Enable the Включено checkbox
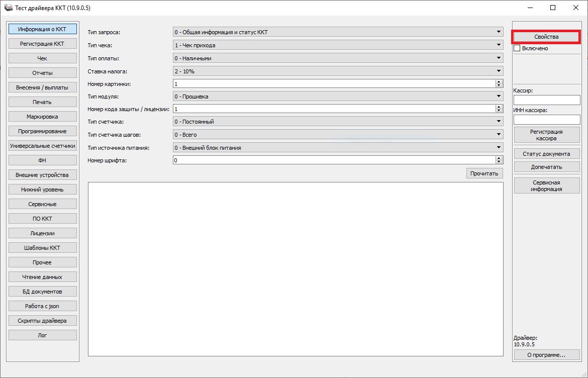 click(517, 48)
